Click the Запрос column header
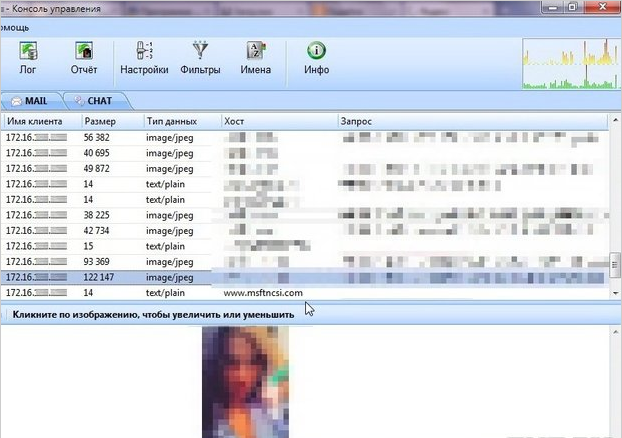 pos(470,121)
